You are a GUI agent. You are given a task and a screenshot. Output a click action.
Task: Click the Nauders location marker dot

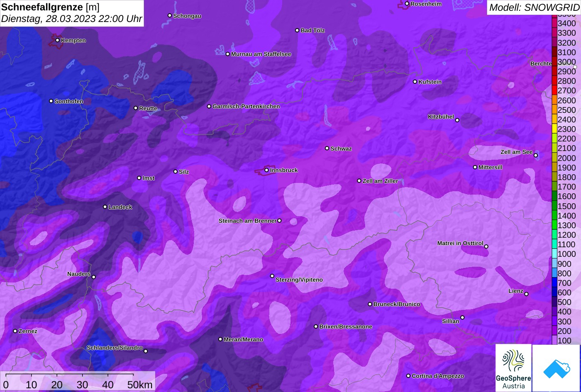94,277
